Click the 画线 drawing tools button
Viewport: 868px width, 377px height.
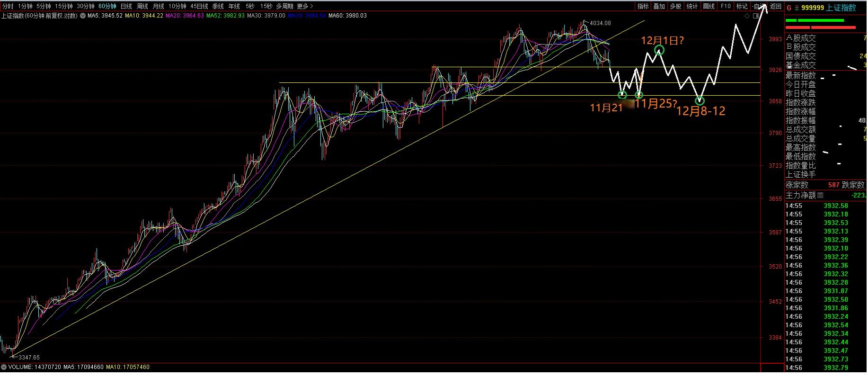point(709,6)
